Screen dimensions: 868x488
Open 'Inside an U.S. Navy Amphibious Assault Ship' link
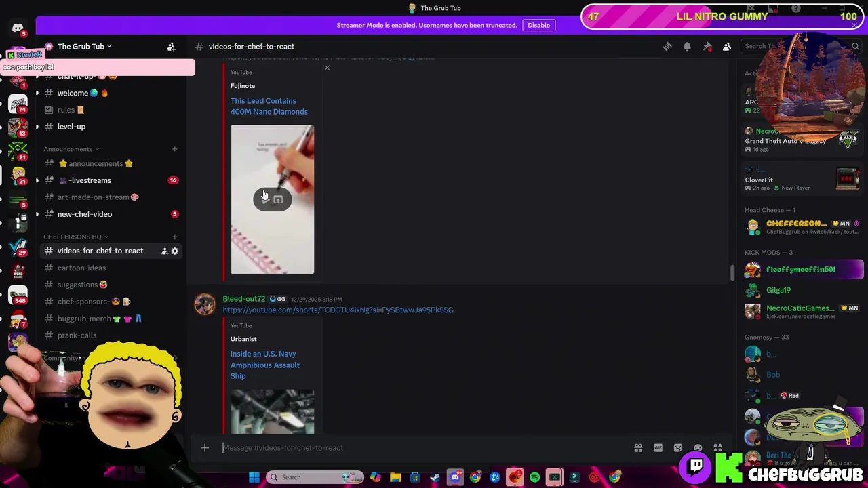pyautogui.click(x=264, y=365)
